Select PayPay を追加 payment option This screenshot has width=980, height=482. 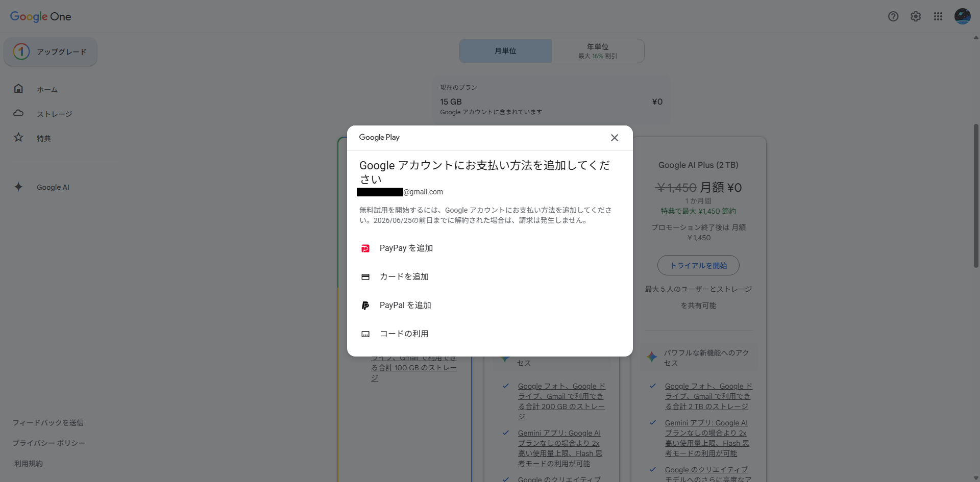[x=490, y=248]
